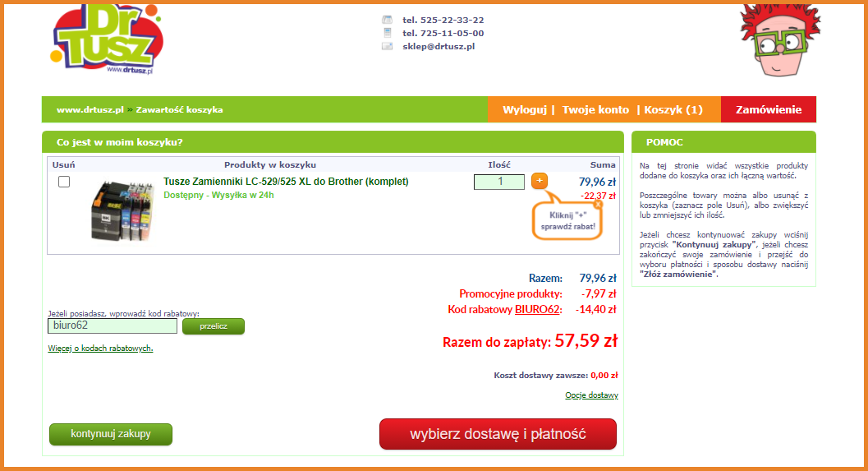The height and width of the screenshot is (471, 868).
Task: Click Wyloguj in the navigation bar
Action: [x=524, y=109]
